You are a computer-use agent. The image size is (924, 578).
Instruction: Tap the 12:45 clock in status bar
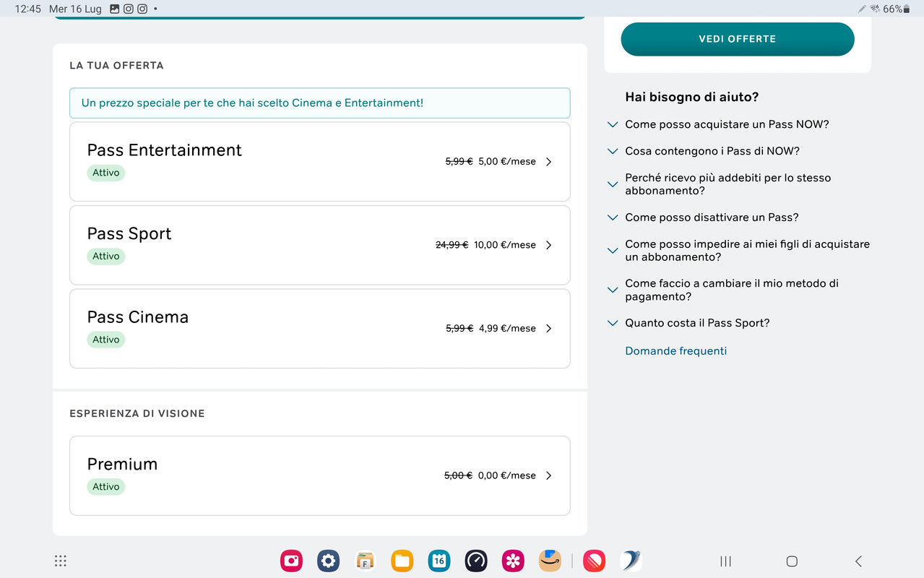pos(27,9)
